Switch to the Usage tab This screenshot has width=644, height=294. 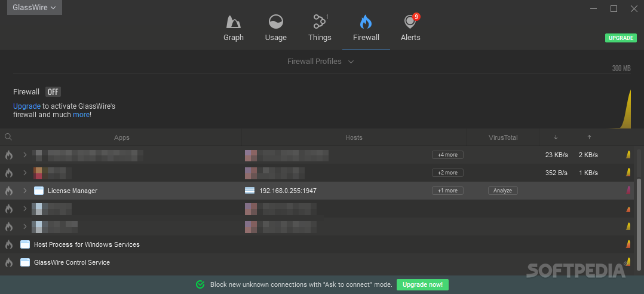tap(275, 28)
